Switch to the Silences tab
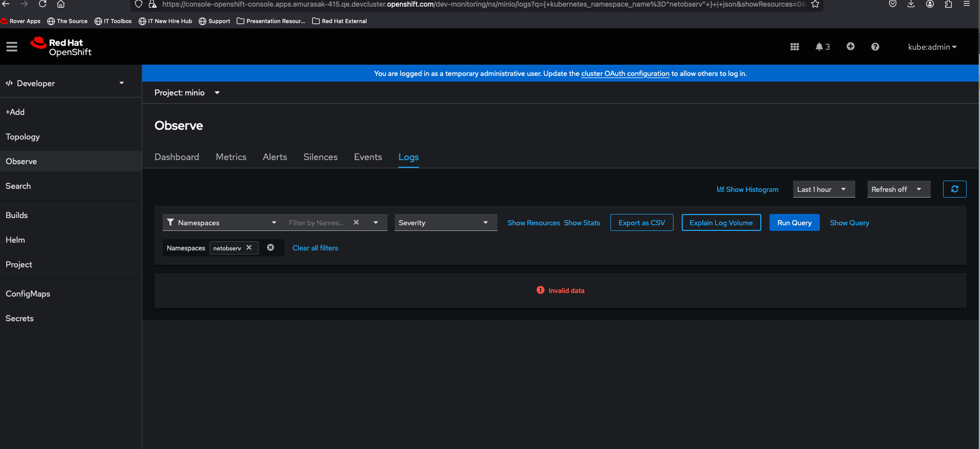Viewport: 980px width, 449px height. click(x=320, y=157)
